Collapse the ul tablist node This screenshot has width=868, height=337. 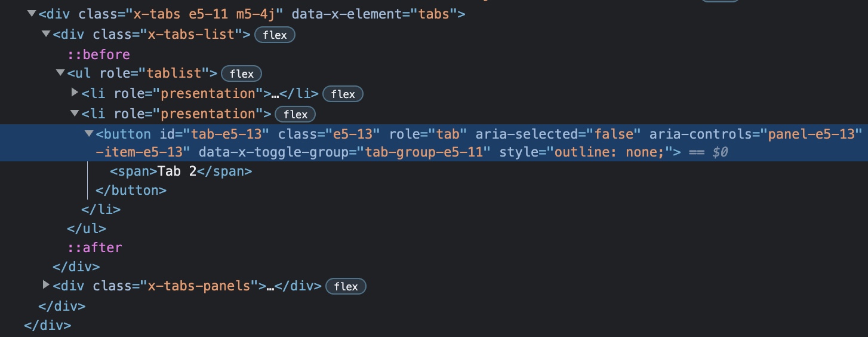point(60,73)
